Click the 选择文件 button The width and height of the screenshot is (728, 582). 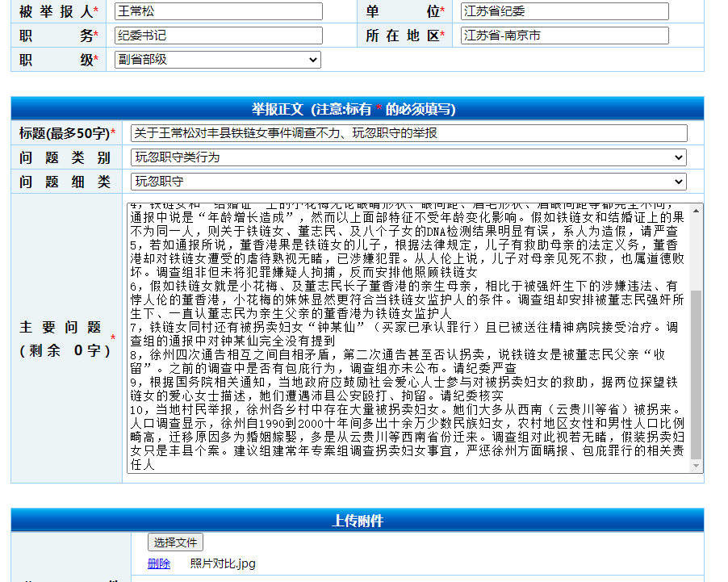pos(175,542)
